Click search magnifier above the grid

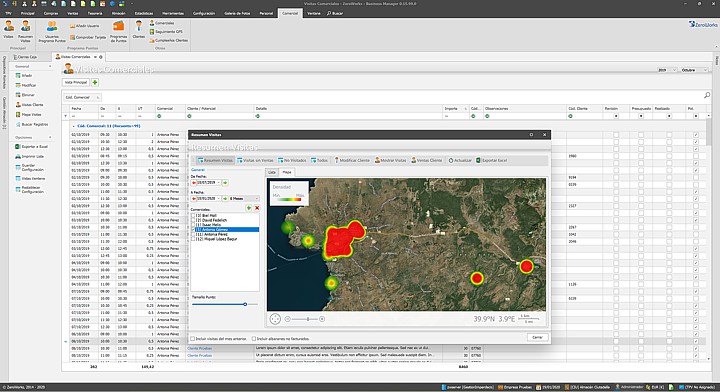point(707,95)
